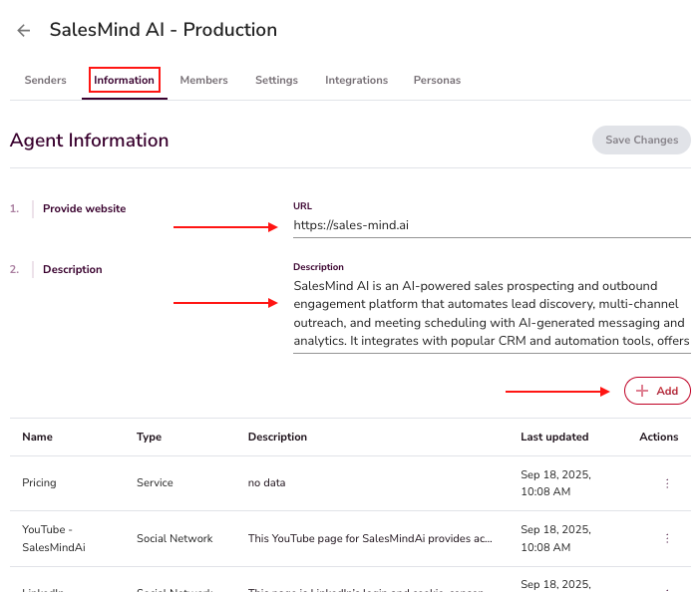Select the Pricing row name
Viewport: 700px width, 592px height.
[x=40, y=482]
